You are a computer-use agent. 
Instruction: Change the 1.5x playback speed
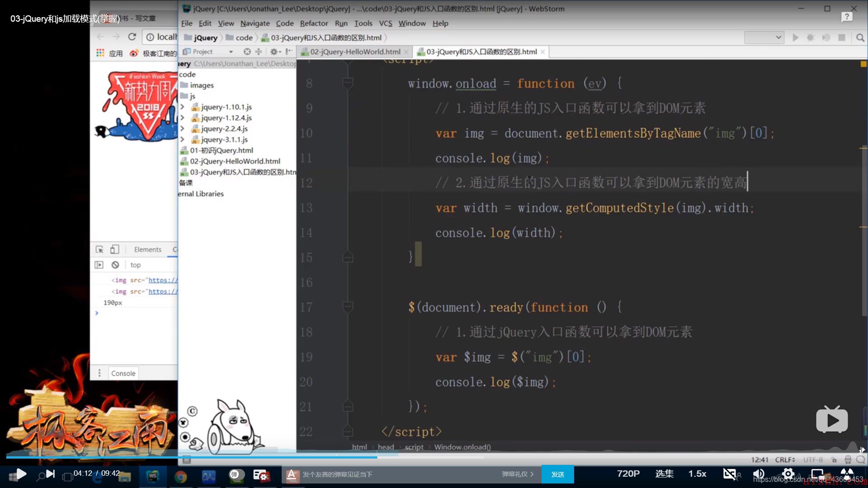(697, 474)
